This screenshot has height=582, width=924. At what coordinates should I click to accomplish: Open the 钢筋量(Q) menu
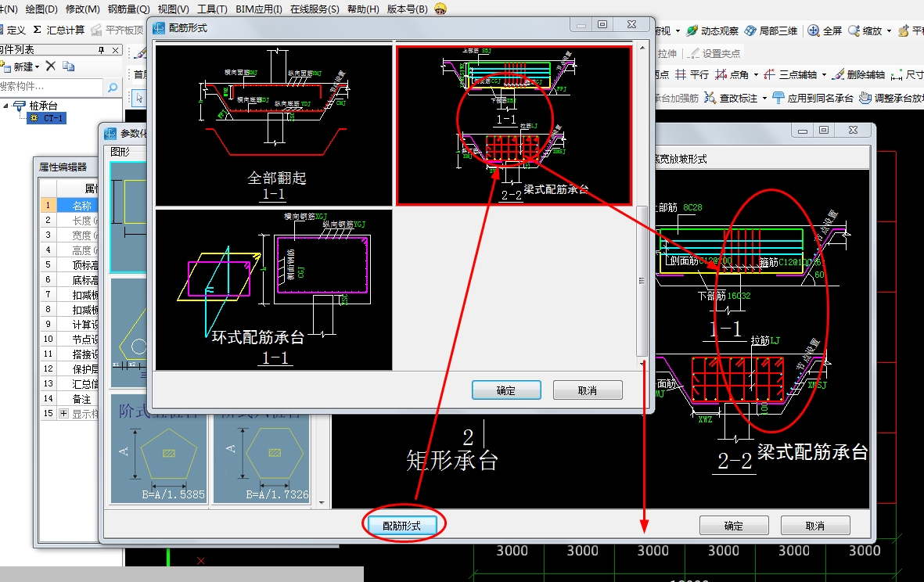(128, 9)
